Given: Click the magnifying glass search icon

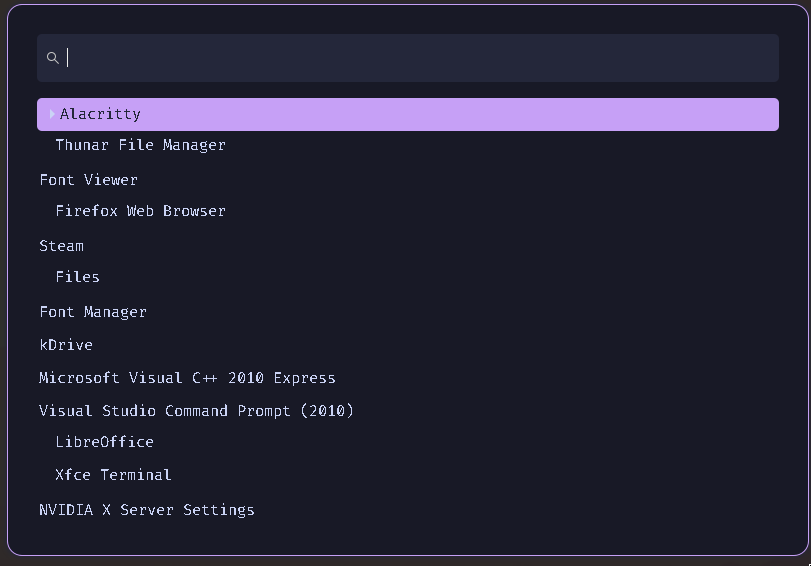Looking at the screenshot, I should pyautogui.click(x=53, y=58).
